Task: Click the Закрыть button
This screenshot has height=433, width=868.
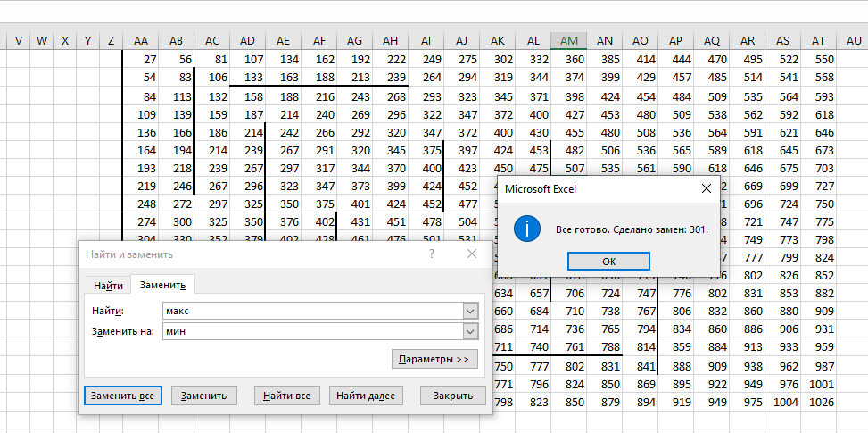Action: (x=453, y=396)
